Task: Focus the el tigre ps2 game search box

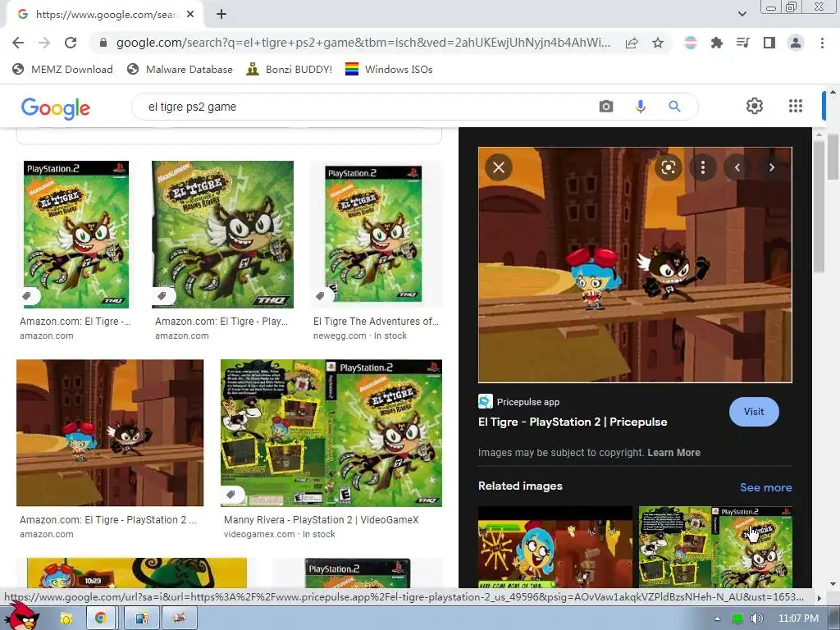Action: click(x=370, y=107)
